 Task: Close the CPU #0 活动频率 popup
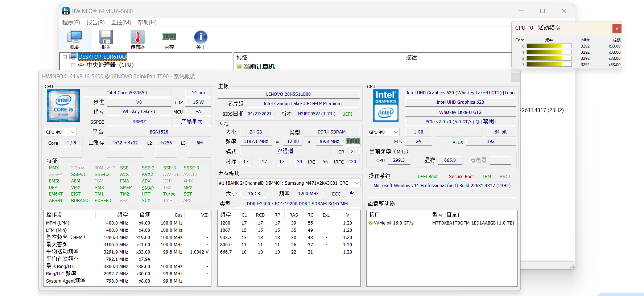tap(617, 29)
